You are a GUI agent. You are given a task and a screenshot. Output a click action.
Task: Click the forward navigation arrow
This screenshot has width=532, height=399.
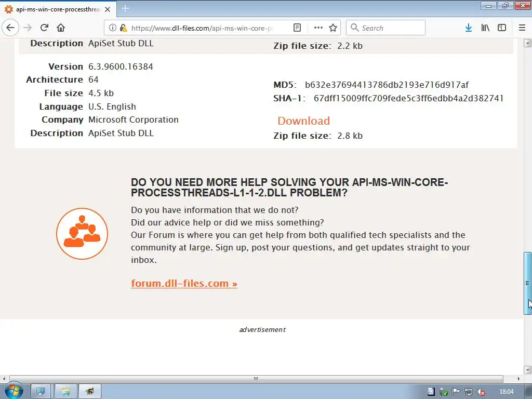click(28, 28)
